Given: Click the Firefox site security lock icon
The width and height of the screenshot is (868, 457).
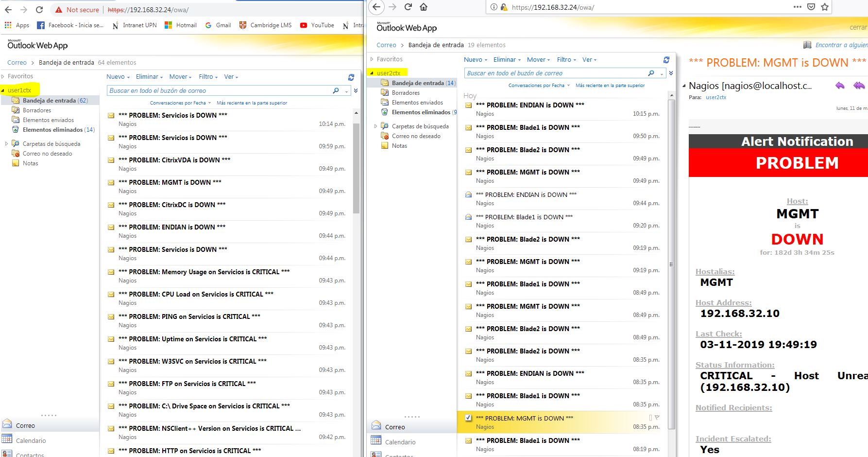Looking at the screenshot, I should (x=504, y=7).
